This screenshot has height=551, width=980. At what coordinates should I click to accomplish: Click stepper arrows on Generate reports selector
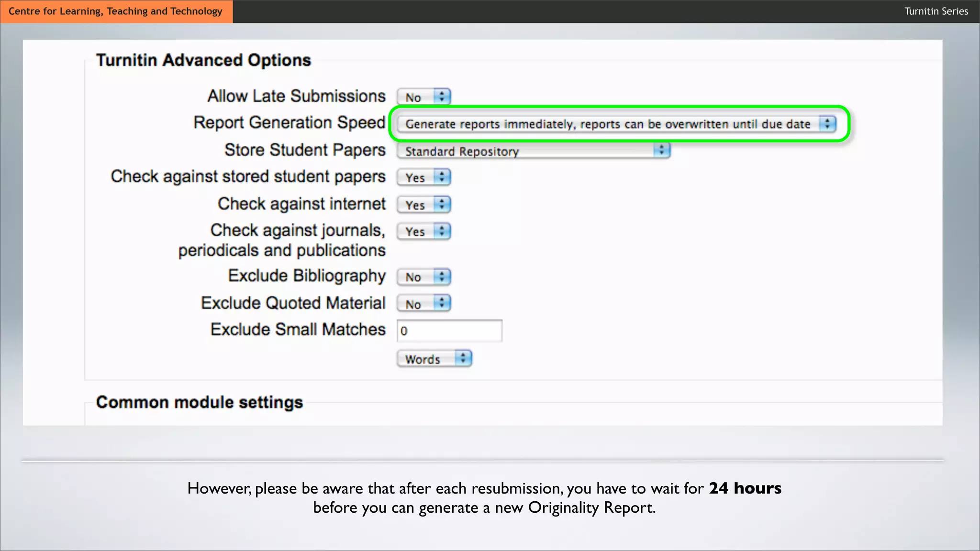click(827, 124)
